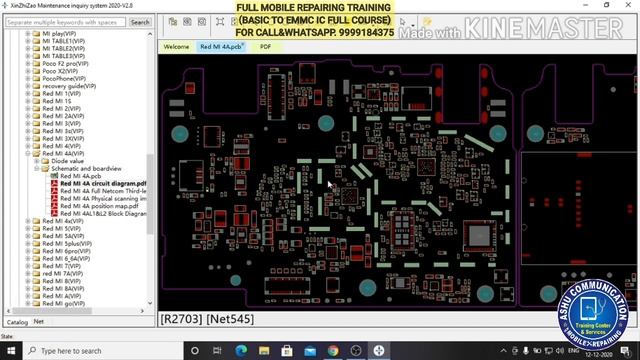Select the Red MI go(VIP) folder row
The image size is (640, 360).
pyautogui.click(x=63, y=304)
